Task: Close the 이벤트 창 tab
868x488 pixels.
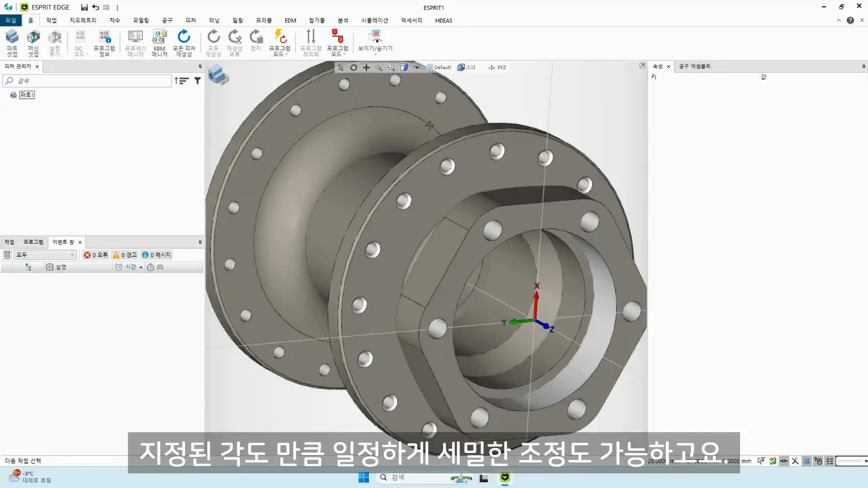Action: [79, 242]
